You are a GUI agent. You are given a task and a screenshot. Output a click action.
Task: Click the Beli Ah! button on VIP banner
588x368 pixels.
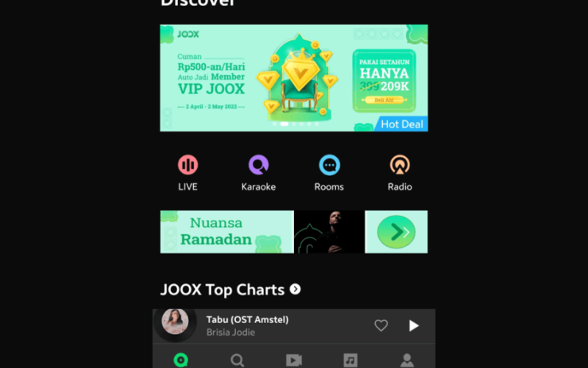point(384,100)
